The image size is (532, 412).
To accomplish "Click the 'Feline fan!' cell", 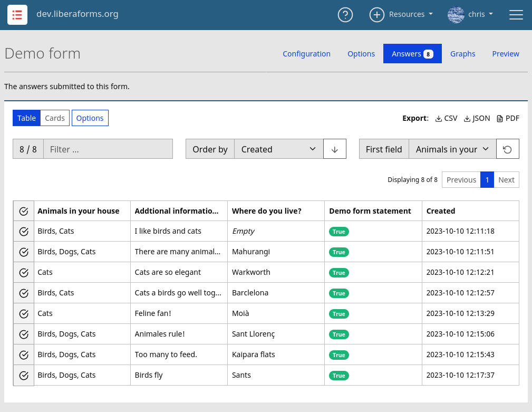I will [179, 313].
